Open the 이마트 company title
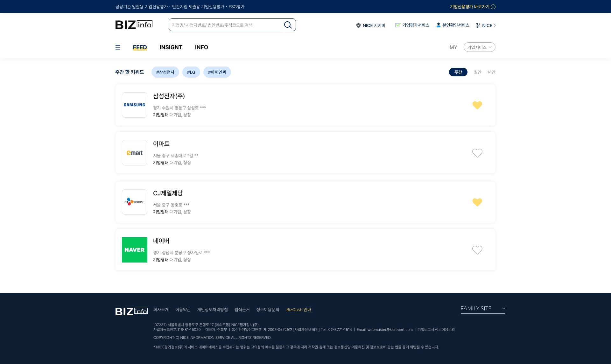Screen dimensions: 611x364 161,144
